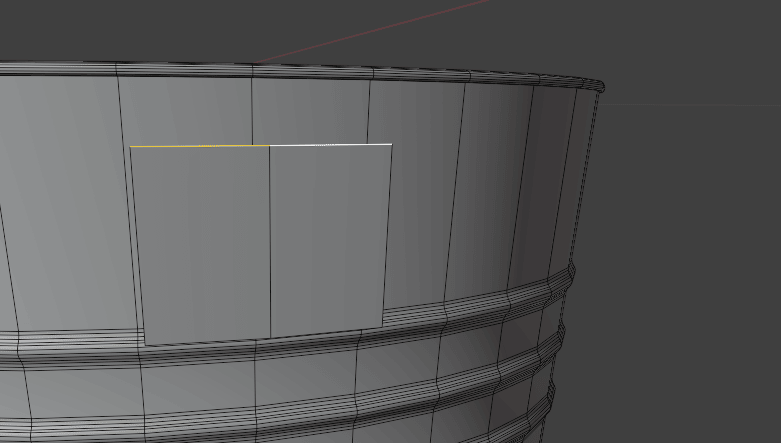Select the cylinder's top rim at its right end
The height and width of the screenshot is (443, 781).
pos(598,87)
